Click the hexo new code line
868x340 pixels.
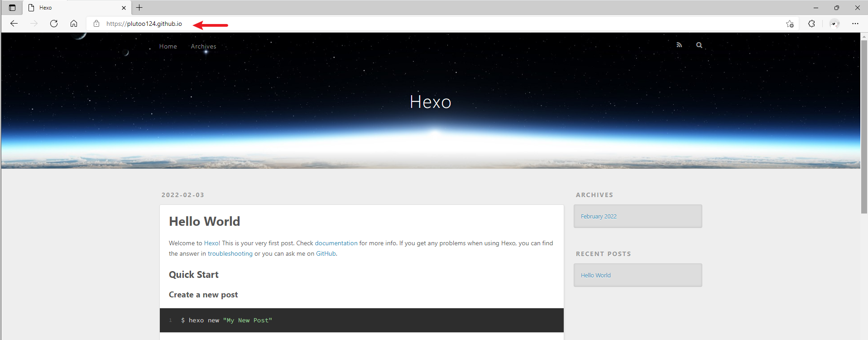(x=226, y=321)
